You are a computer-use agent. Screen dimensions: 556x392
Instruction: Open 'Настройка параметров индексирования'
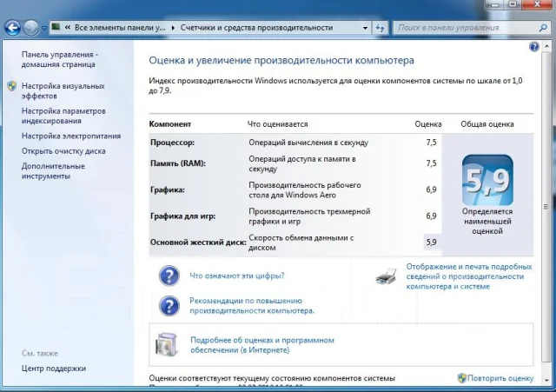(x=63, y=116)
